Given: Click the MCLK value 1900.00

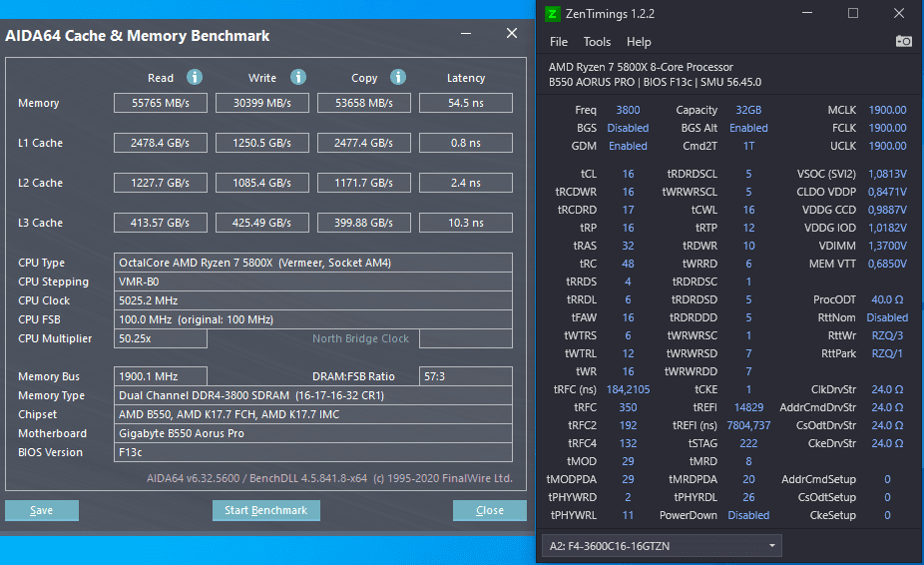Looking at the screenshot, I should pyautogui.click(x=887, y=110).
